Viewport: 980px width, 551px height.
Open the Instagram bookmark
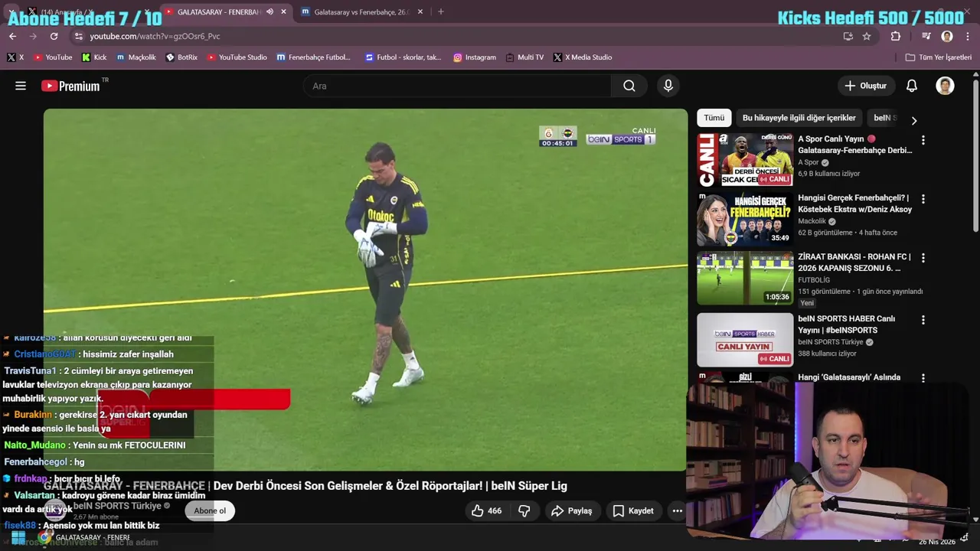click(475, 57)
